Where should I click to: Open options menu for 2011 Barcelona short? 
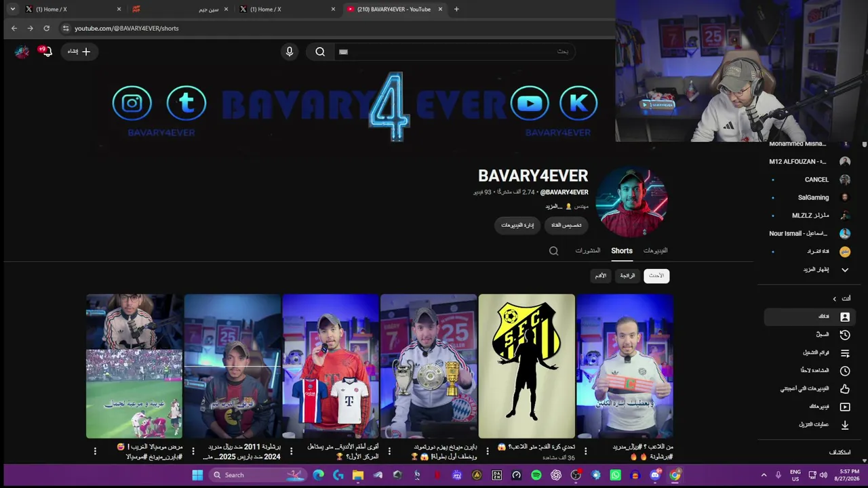point(193,451)
